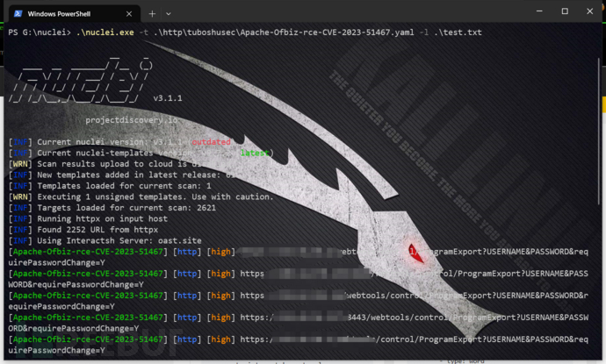Click 'Templates loaded for current scan: 1' line
606x364 pixels.
point(110,186)
